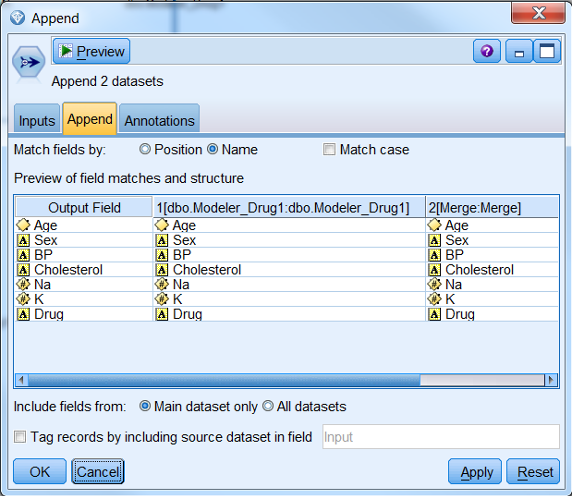Enable Tag records by including source dataset

pyautogui.click(x=20, y=437)
